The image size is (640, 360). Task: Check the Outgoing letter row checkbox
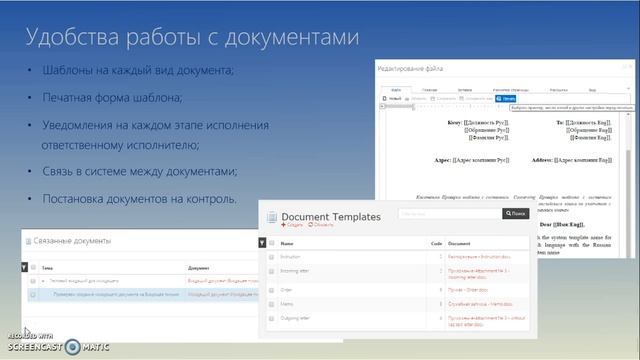point(271,319)
